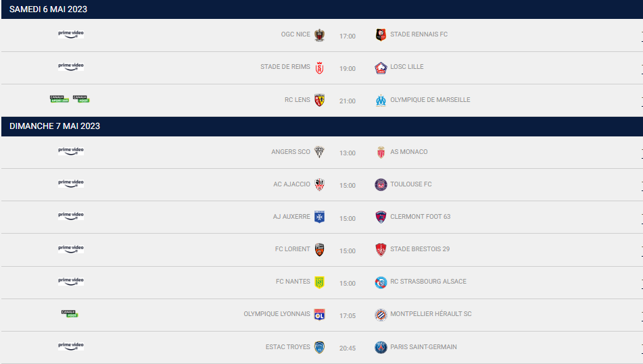Image resolution: width=643 pixels, height=364 pixels.
Task: Click the Olympique Lyonnais club logo
Action: (x=319, y=315)
